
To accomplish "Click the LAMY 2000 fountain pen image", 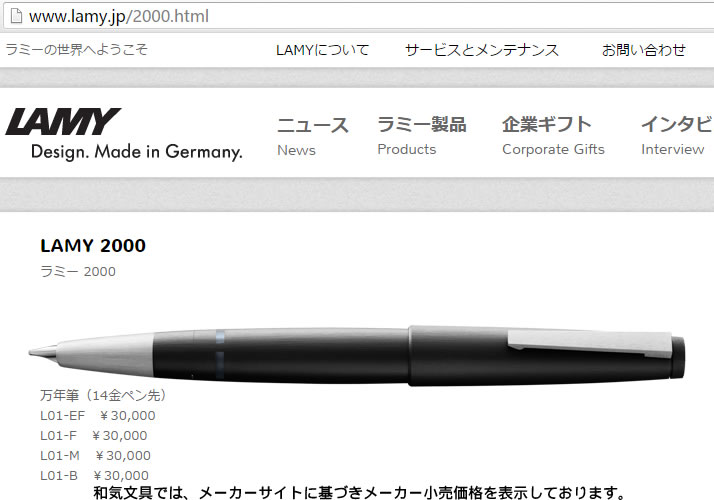I will pos(357,356).
